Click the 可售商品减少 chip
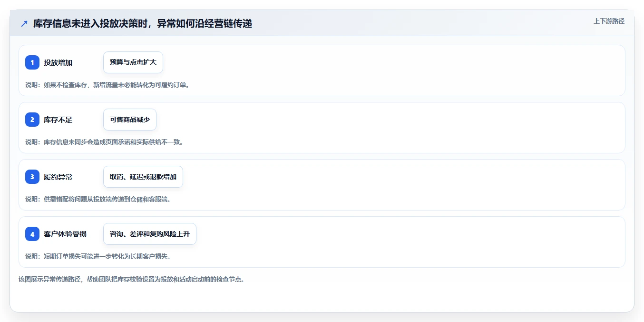The width and height of the screenshot is (644, 322). coord(130,120)
